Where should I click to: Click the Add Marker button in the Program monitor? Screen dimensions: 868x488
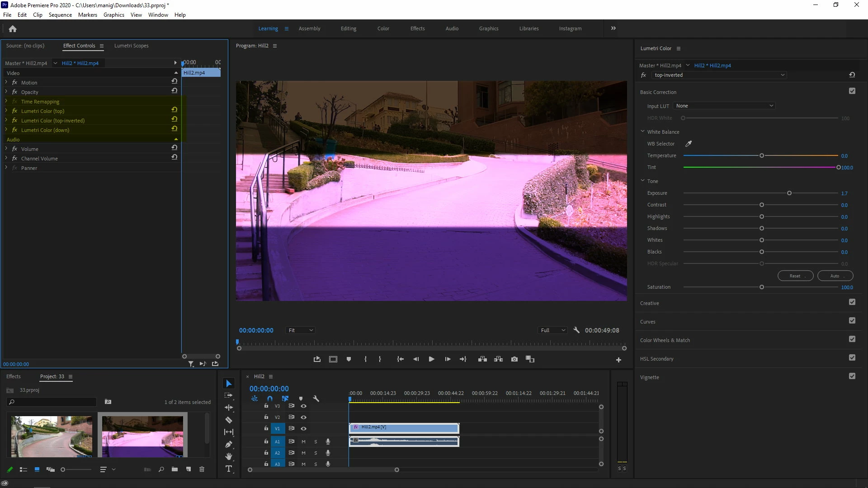[x=349, y=359]
